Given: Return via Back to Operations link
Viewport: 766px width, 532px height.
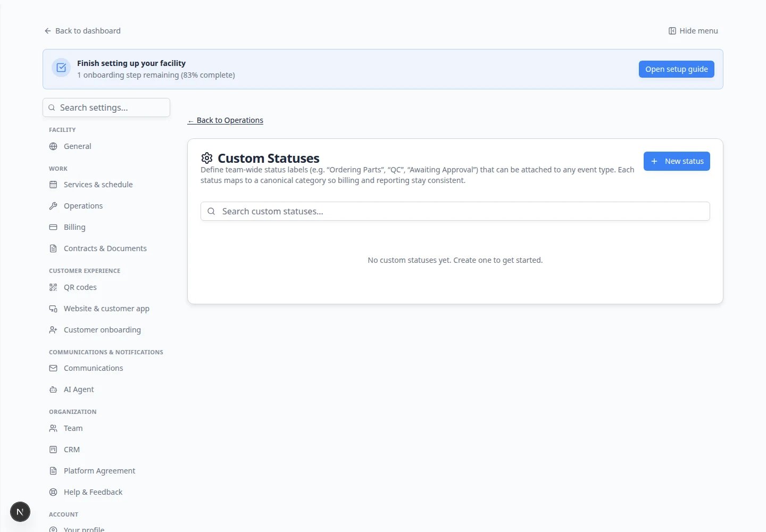Looking at the screenshot, I should (226, 120).
